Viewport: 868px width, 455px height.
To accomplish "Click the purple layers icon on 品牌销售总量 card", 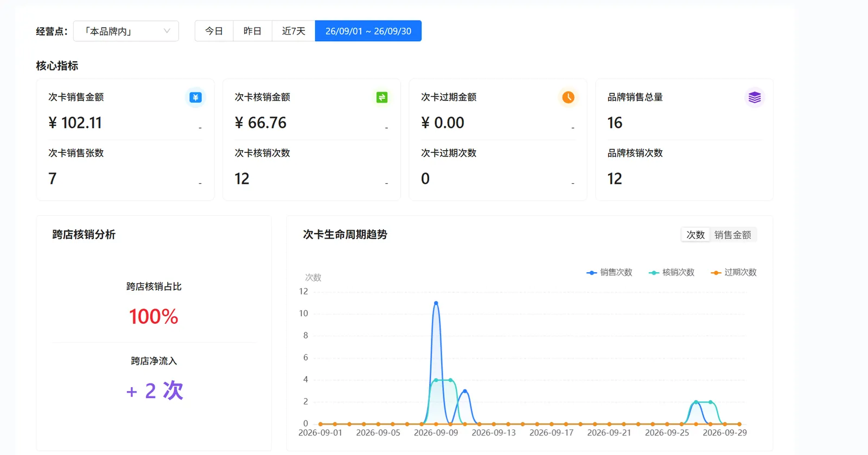I will [755, 97].
